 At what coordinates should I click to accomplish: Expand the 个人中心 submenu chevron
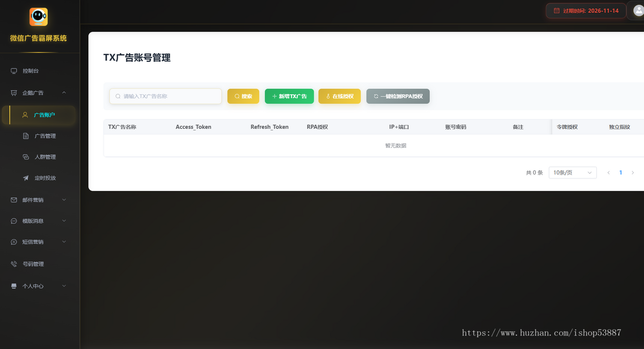pyautogui.click(x=64, y=286)
